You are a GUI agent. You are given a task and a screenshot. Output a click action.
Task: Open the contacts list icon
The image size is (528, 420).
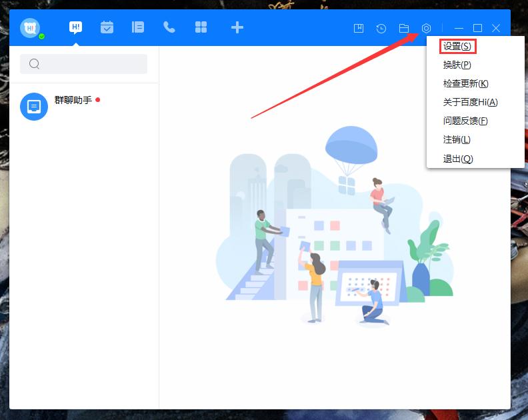coord(138,27)
